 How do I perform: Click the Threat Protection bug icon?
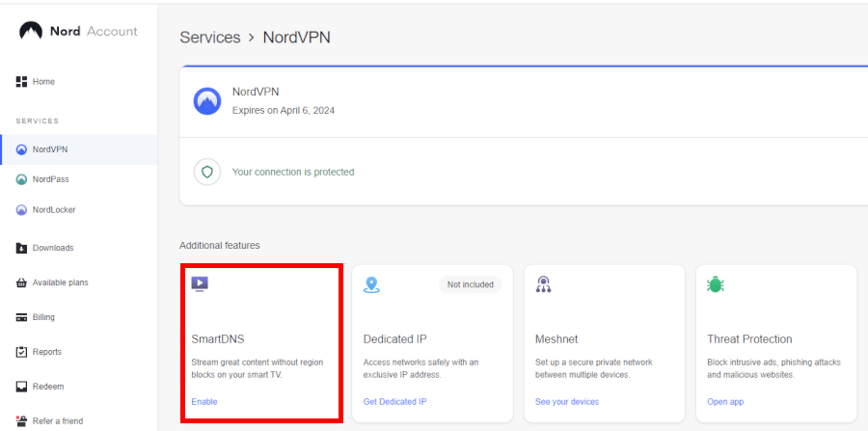tap(716, 284)
